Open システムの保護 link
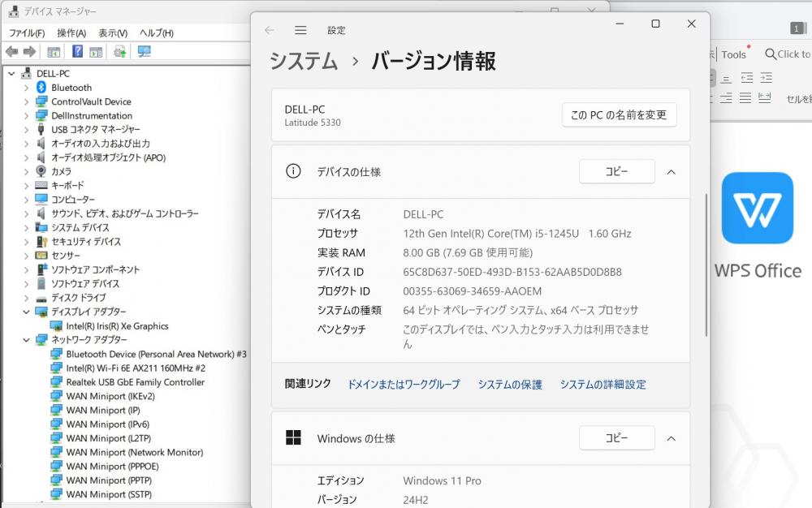812x508 pixels. tap(510, 385)
